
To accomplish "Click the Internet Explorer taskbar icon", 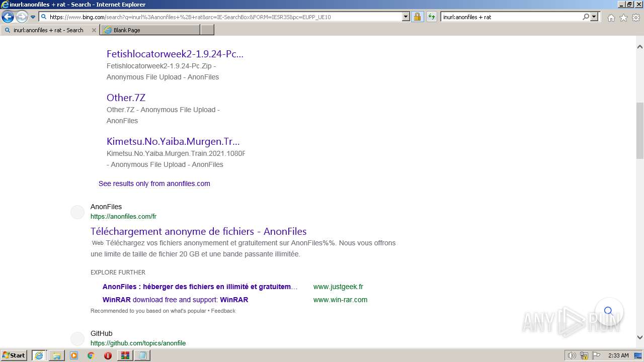I will pos(39,355).
